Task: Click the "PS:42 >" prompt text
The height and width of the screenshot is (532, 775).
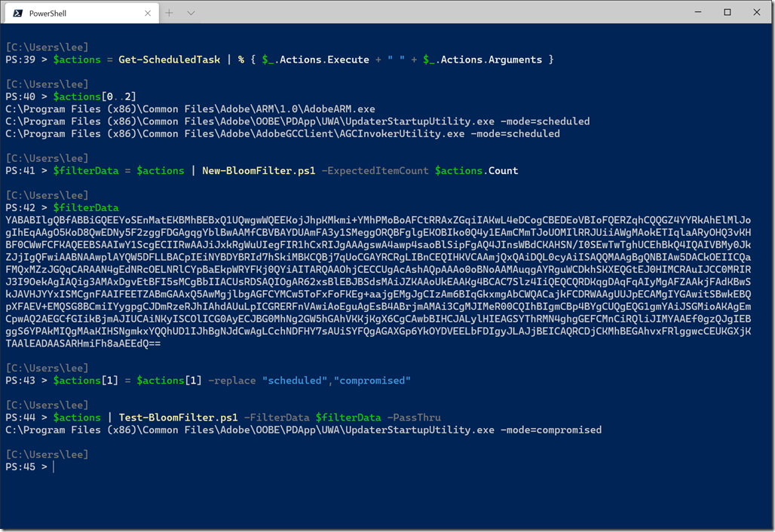Action: point(26,208)
